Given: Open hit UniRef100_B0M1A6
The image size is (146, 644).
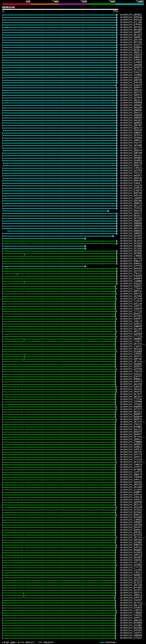Looking at the screenshot, I should point(131,17).
